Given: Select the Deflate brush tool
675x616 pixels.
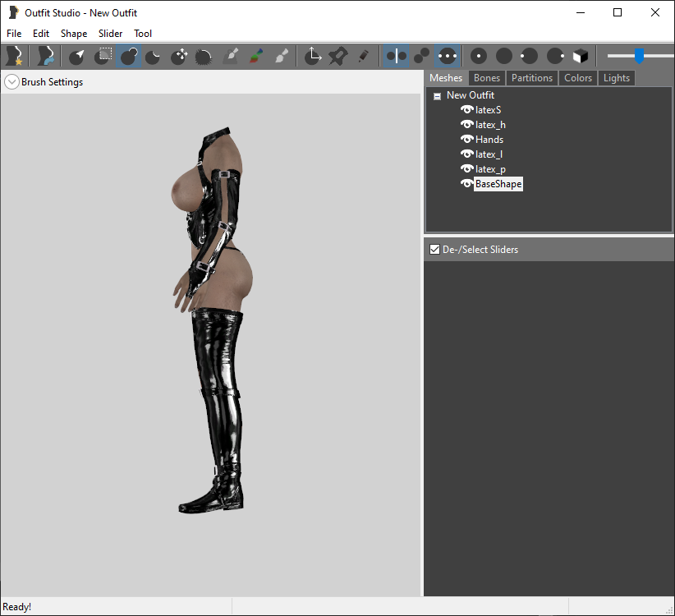Looking at the screenshot, I should pos(154,56).
